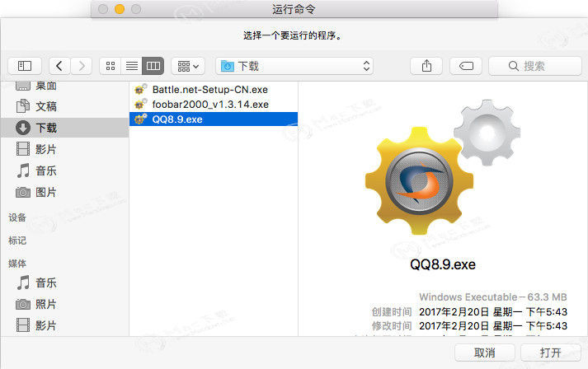Click the QQ8.9.exe preview file name
The image size is (588, 369).
pyautogui.click(x=443, y=264)
